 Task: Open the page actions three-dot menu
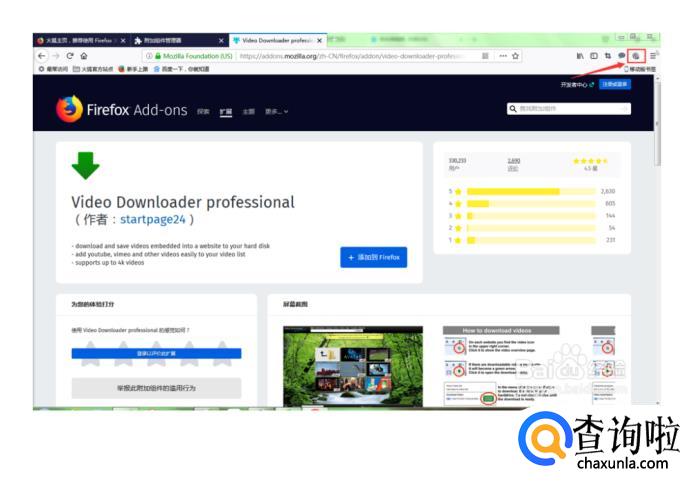tap(503, 56)
